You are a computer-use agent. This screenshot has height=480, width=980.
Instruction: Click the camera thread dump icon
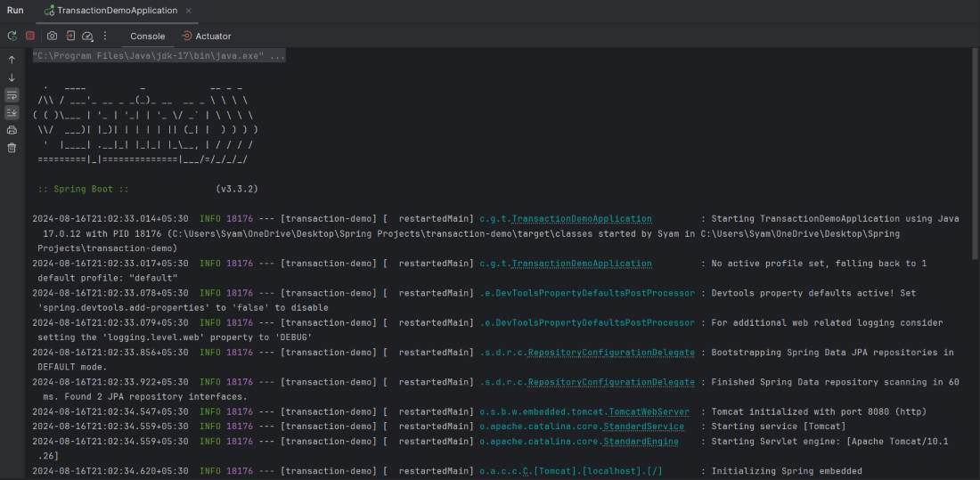tap(52, 36)
